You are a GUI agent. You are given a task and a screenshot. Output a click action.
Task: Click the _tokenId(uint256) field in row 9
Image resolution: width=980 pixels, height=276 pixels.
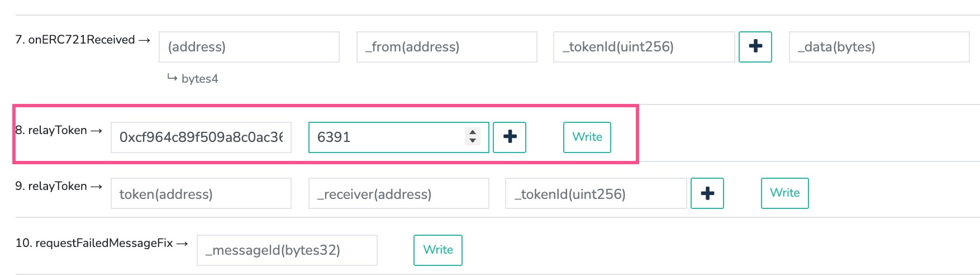click(596, 193)
